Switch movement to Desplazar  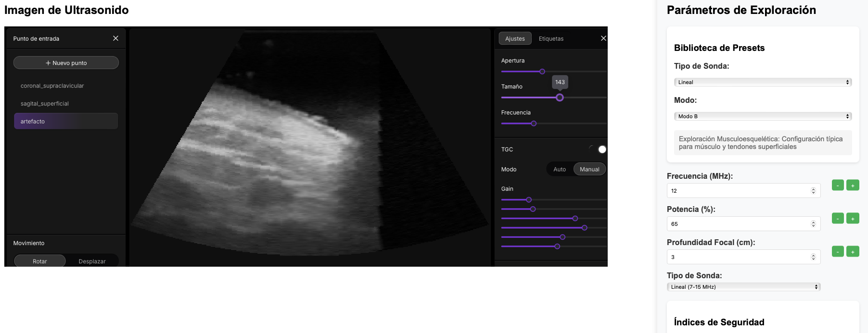coord(92,261)
